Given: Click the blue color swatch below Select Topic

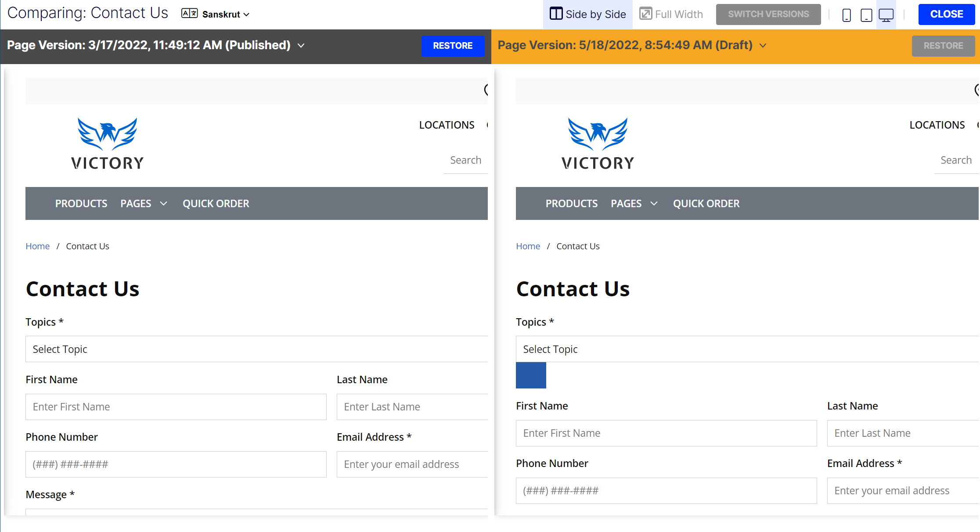Looking at the screenshot, I should (x=531, y=376).
